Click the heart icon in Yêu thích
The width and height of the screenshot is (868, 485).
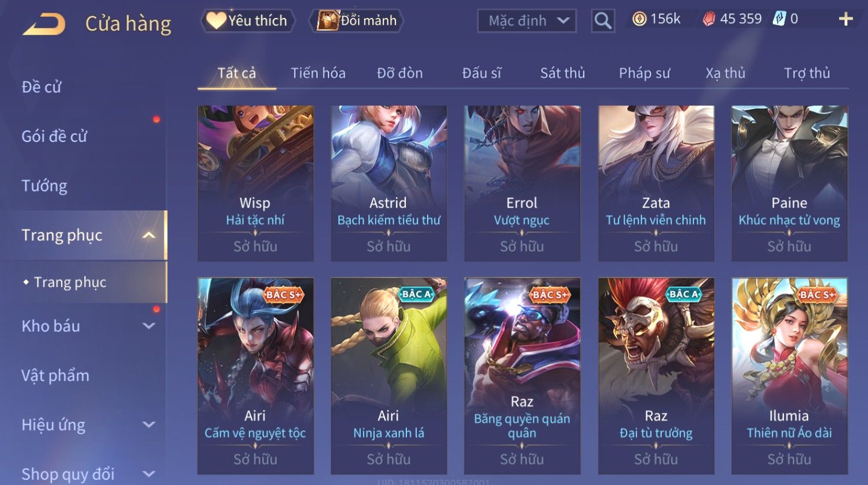(x=216, y=20)
